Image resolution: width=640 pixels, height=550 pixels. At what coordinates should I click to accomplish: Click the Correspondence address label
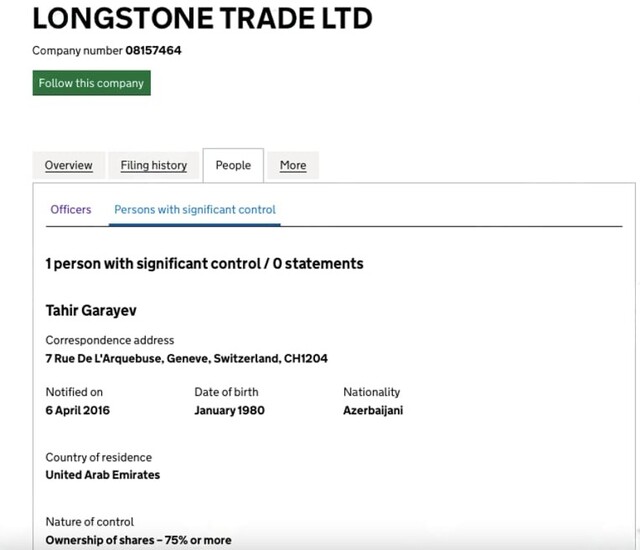[x=110, y=340]
